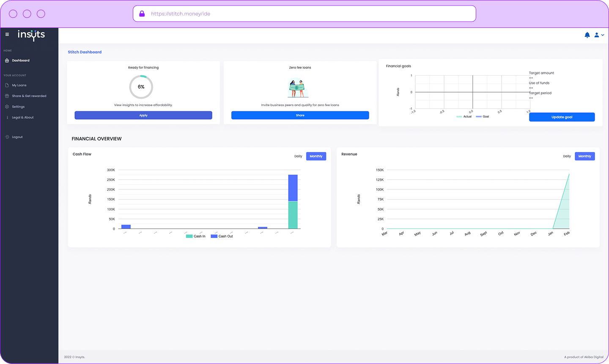
Task: Toggle Cash In legend swatch
Action: tap(189, 236)
